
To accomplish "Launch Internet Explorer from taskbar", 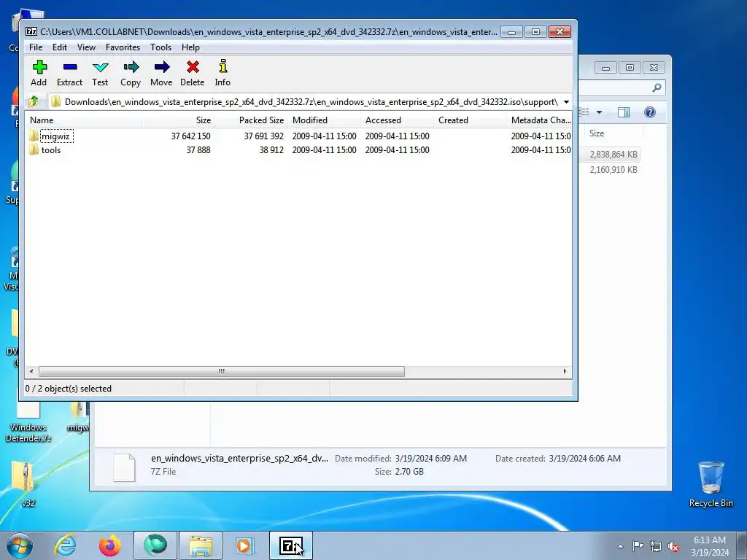I will point(65,545).
